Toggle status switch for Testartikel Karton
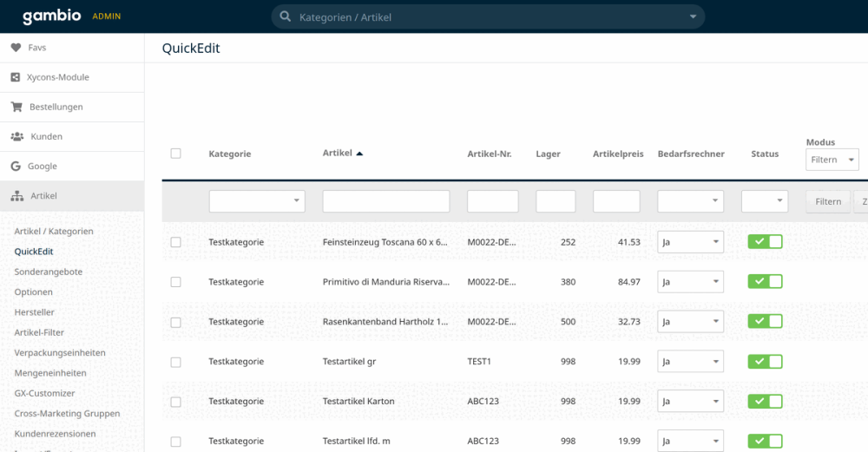Screen dimensions: 868x452 coord(765,401)
